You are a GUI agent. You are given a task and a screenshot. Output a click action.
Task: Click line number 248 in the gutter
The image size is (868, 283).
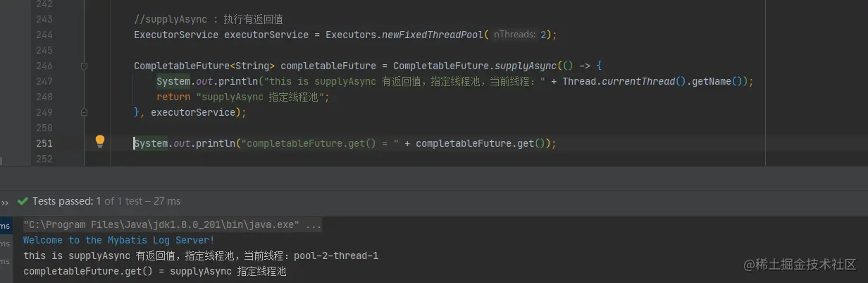[x=44, y=97]
